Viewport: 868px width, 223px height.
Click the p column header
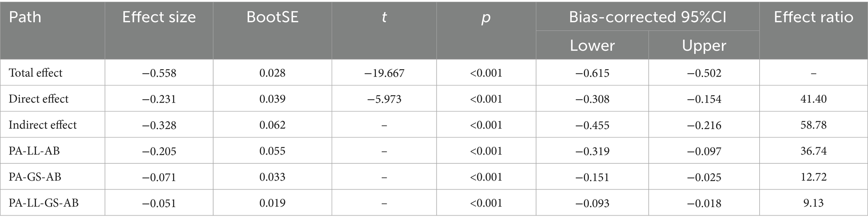[x=486, y=18]
